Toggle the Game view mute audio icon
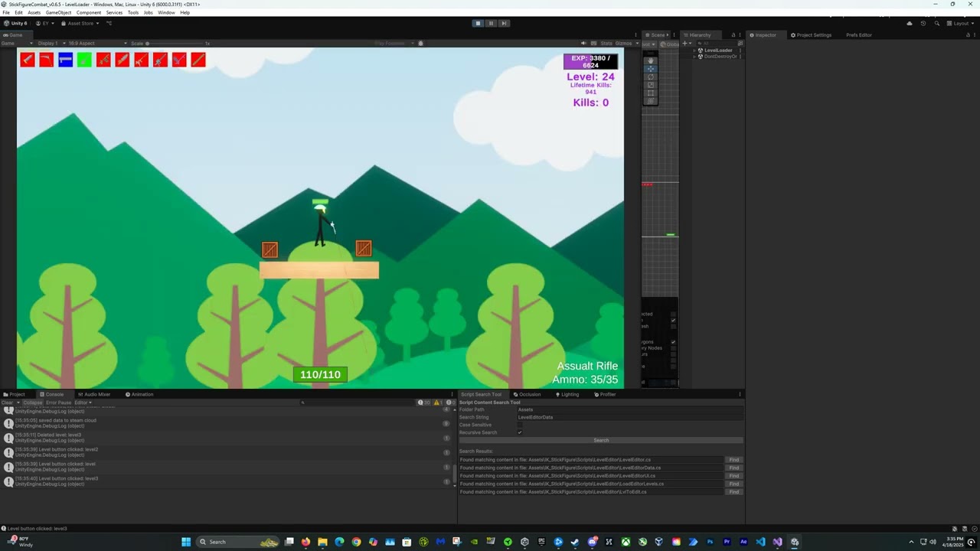Screen dimensions: 980x551 tap(583, 43)
